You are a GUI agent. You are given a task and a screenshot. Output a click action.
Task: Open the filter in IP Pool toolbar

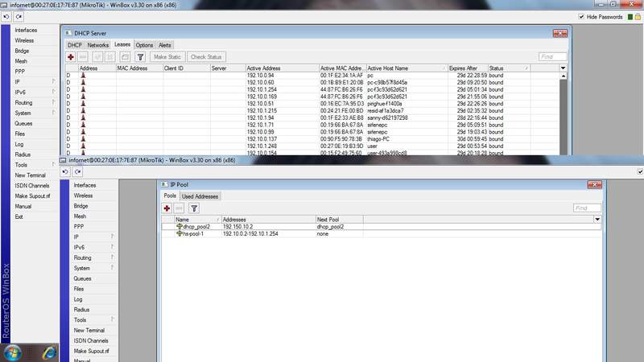(194, 208)
